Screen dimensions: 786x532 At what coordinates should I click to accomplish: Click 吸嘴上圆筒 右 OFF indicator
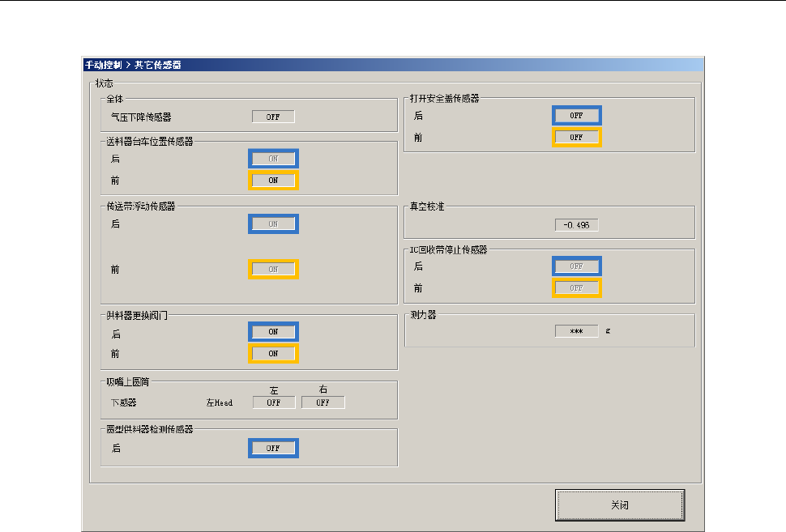[323, 402]
